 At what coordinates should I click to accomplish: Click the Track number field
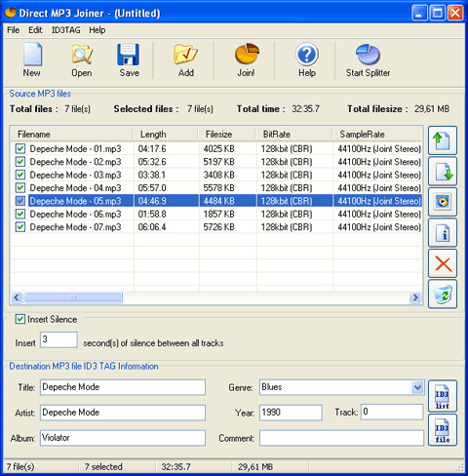[392, 412]
